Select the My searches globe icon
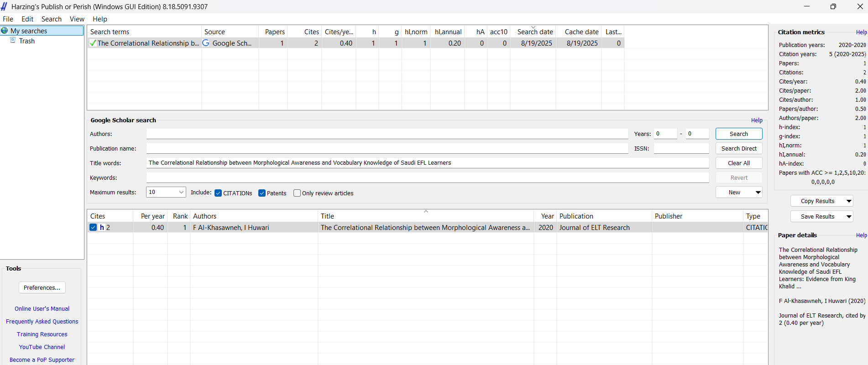This screenshot has height=365, width=868. pyautogui.click(x=5, y=31)
